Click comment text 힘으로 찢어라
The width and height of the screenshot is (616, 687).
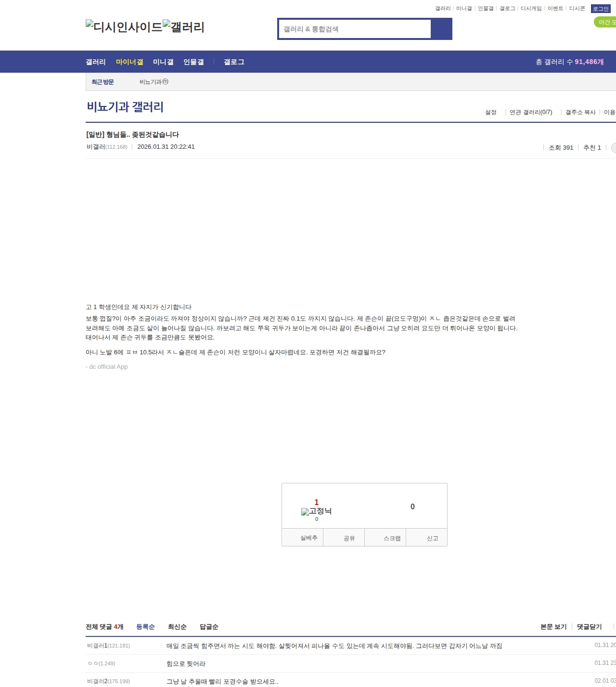pos(186,664)
